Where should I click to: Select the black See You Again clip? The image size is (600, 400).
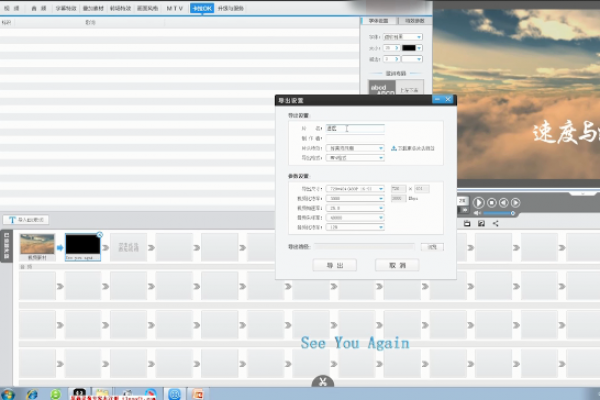pos(83,245)
